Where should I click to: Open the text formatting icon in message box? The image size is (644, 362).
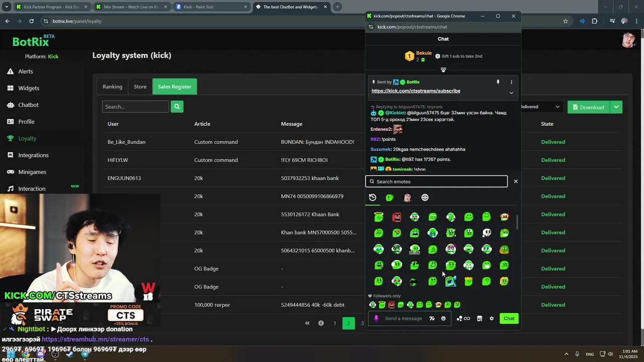pos(432,318)
